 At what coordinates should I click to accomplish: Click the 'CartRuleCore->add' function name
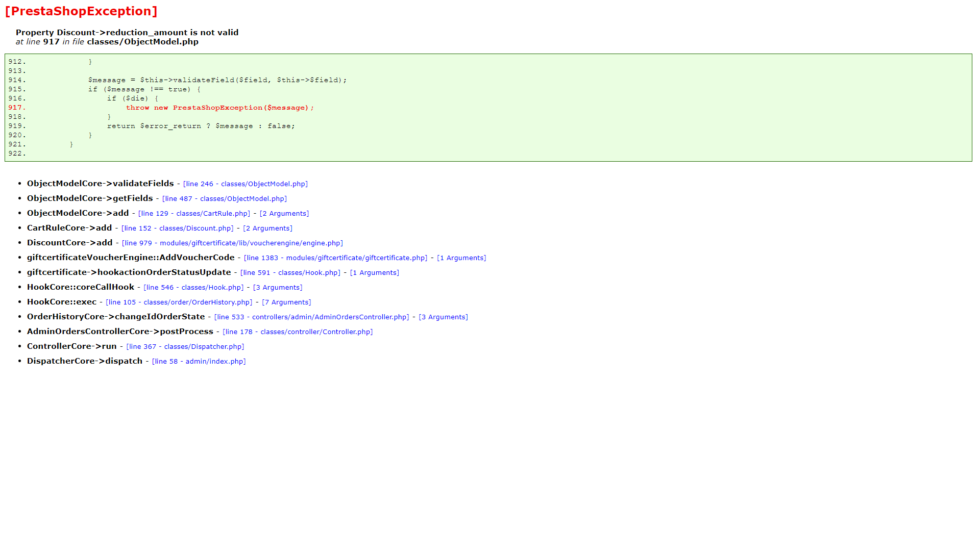pyautogui.click(x=69, y=228)
